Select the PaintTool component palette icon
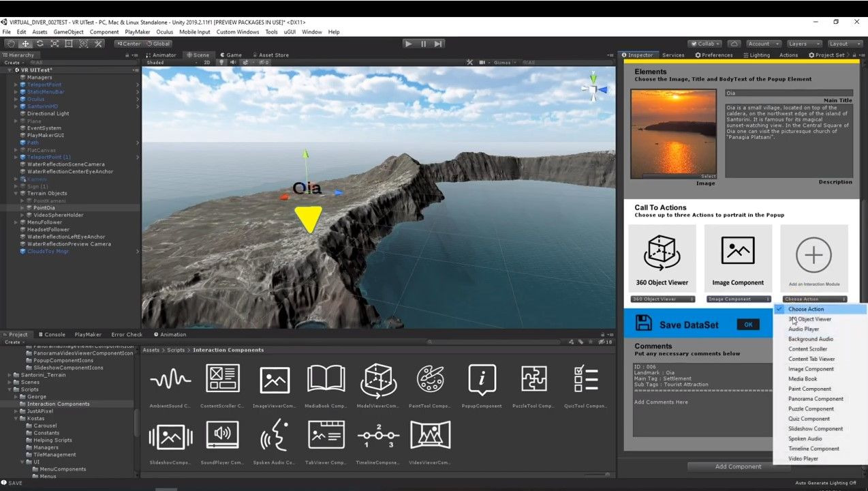Screen dimensions: 868x491 tap(431, 379)
